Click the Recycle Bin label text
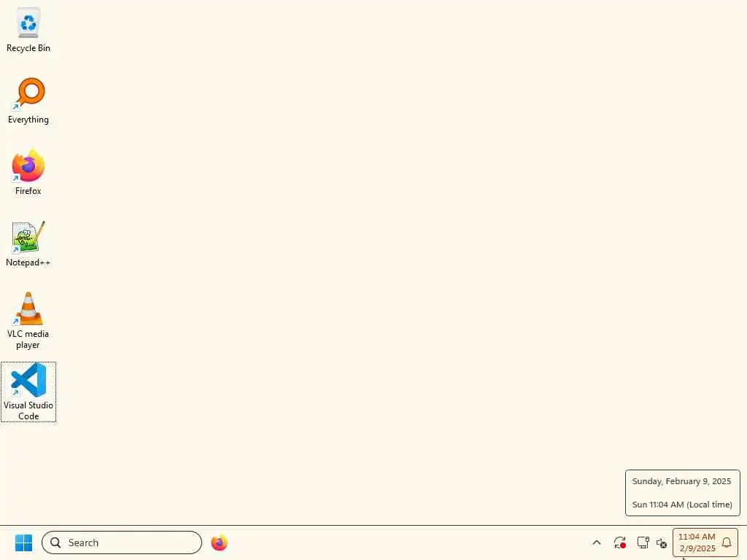Viewport: 747px width, 560px height. [x=28, y=48]
